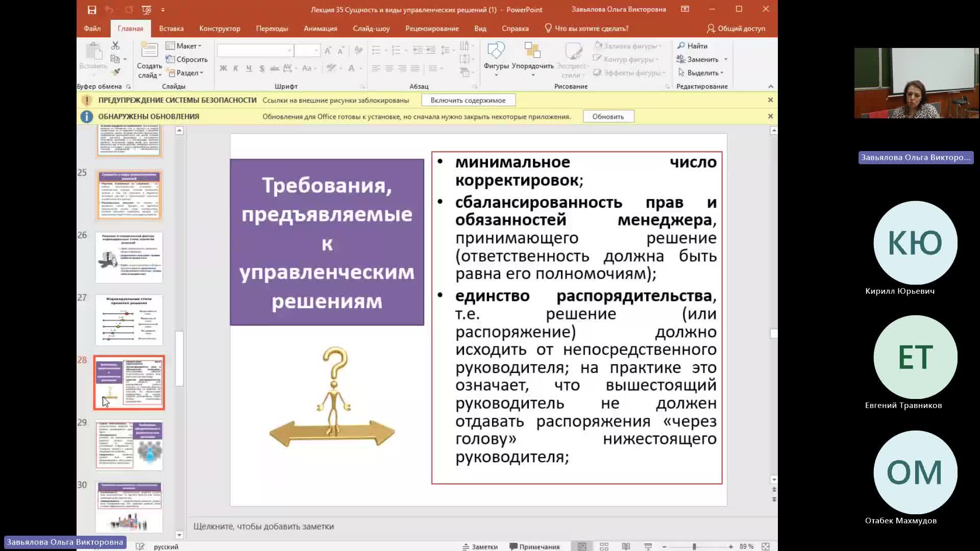The width and height of the screenshot is (980, 551).
Task: Click the Обновить update button
Action: pos(608,116)
